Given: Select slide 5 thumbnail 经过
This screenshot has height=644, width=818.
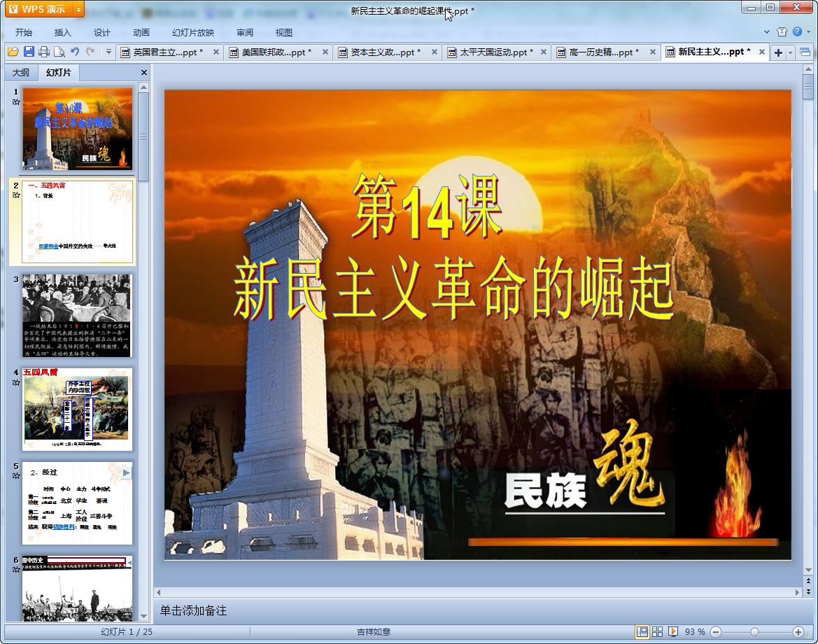Looking at the screenshot, I should 77,503.
